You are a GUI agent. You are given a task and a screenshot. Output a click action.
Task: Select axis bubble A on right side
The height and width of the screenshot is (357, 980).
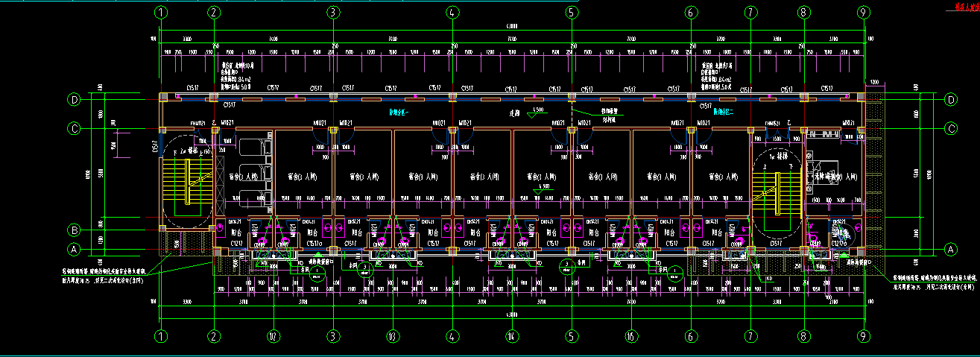[950, 249]
